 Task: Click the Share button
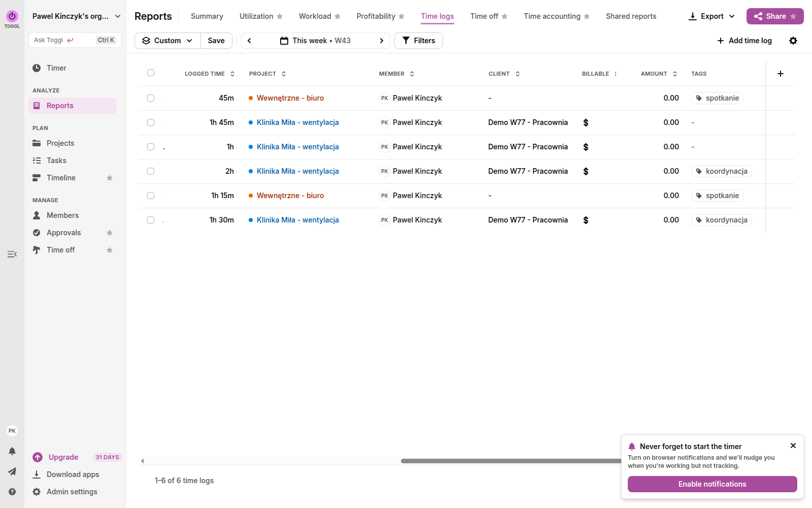tap(775, 16)
